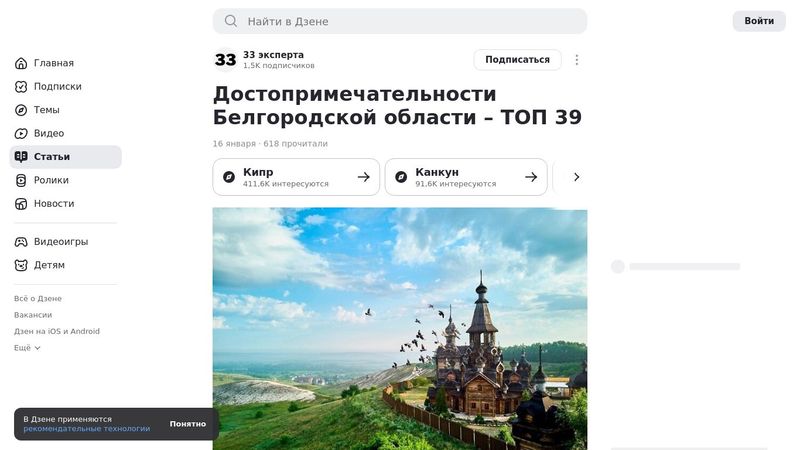Viewport: 800px width, 450px height.
Task: Open the Кипр topic card
Action: point(296,177)
